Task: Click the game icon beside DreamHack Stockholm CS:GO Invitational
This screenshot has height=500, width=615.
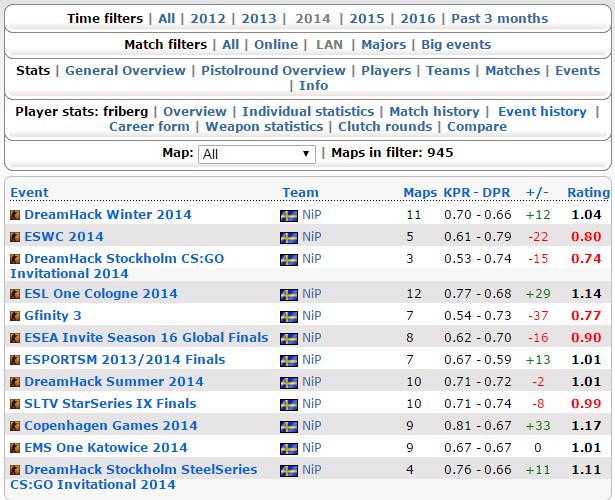Action: coord(15,259)
